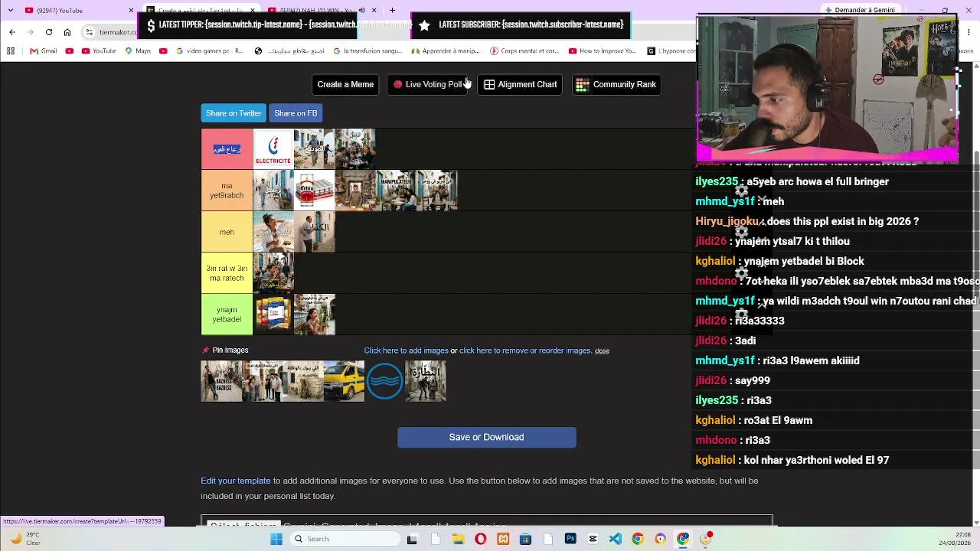
Task: Open Visual Studio Code from the taskbar
Action: 616,539
